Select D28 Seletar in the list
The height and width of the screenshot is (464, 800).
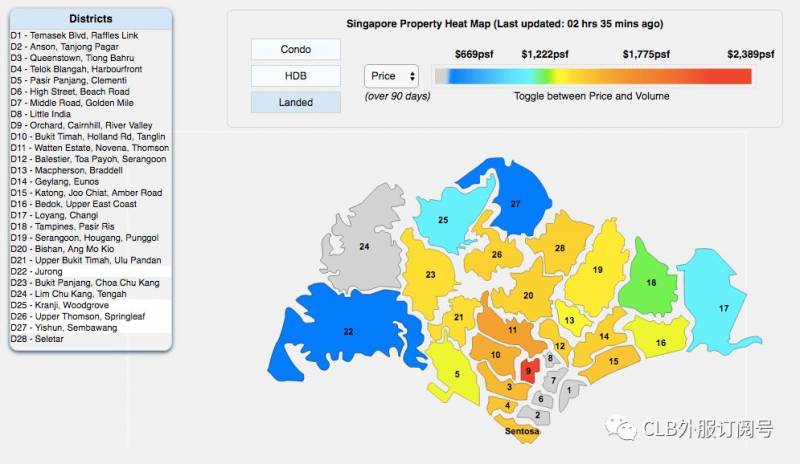tap(37, 339)
